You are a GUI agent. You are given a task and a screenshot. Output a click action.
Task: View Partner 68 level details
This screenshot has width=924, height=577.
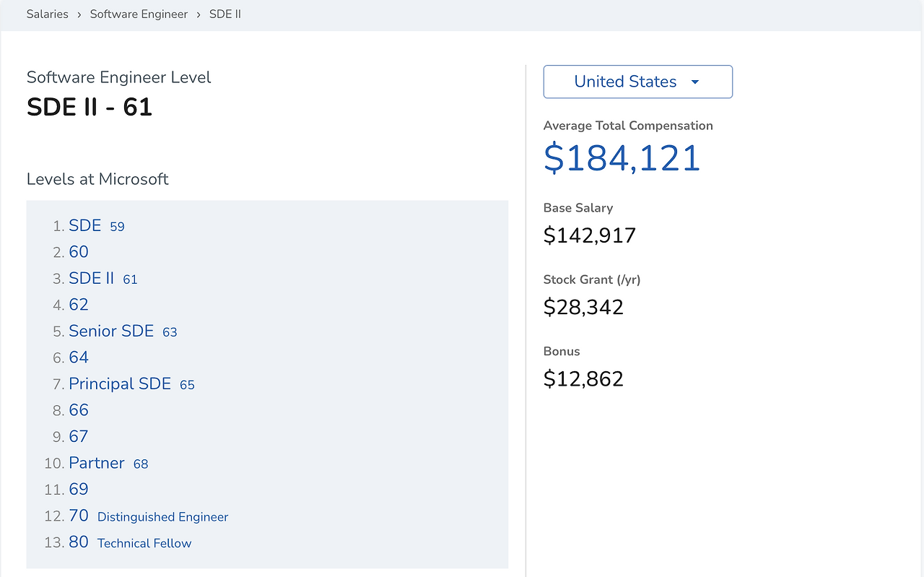click(108, 463)
